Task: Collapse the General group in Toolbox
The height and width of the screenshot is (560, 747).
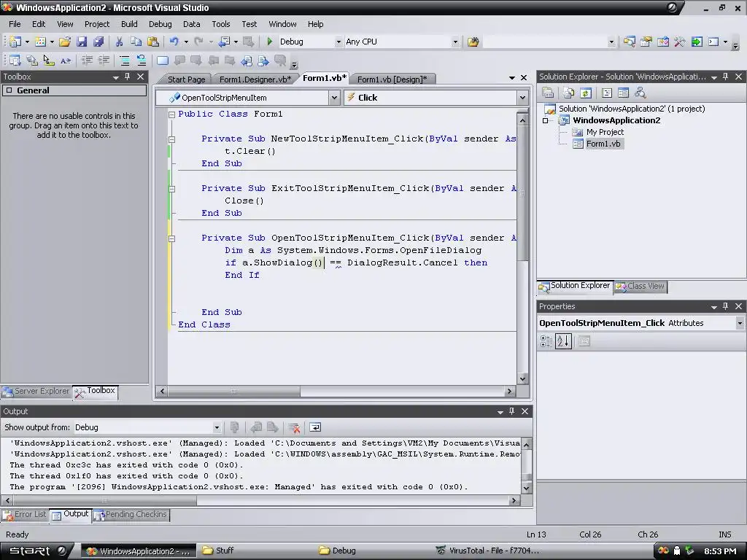Action: point(9,90)
